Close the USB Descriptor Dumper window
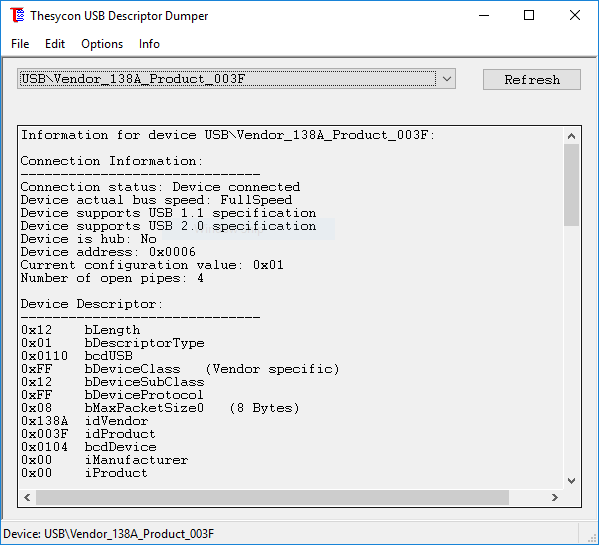Viewport: 599px width, 545px height. tap(575, 16)
